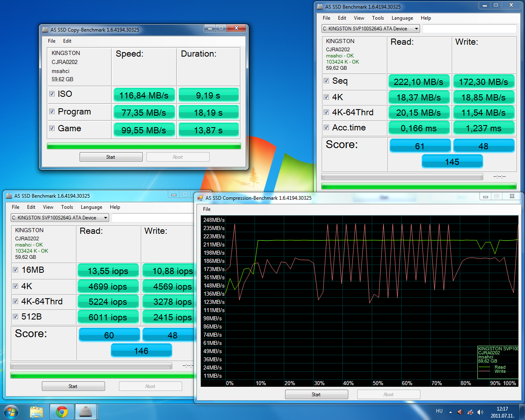This screenshot has height=420, width=525.
Task: Select the total score 145
Action: 452,162
